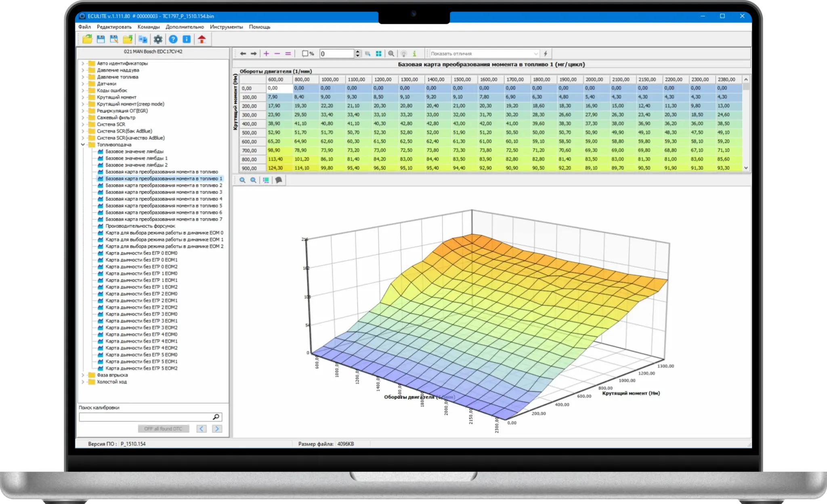Click the lightning bolt icon beside differences dropdown
This screenshot has height=504, width=827.
pos(546,53)
